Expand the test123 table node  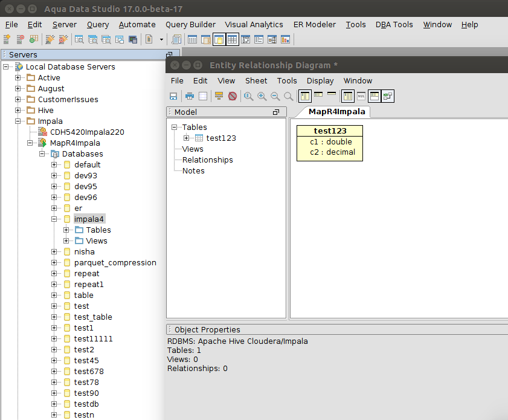(187, 138)
